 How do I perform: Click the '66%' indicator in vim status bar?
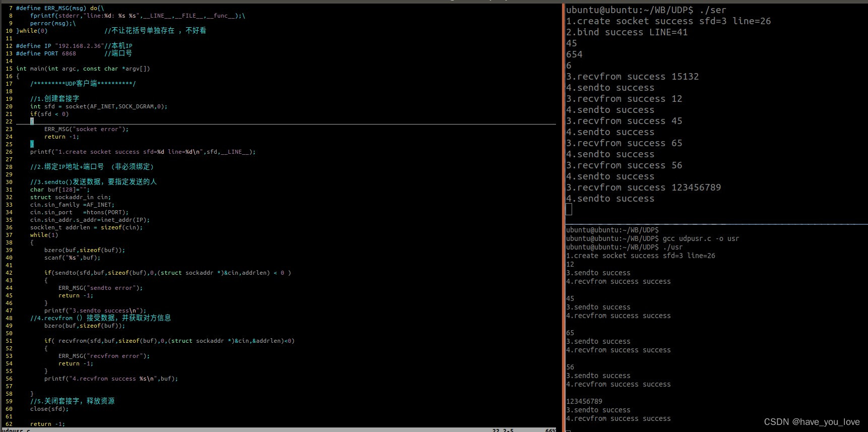pos(550,430)
